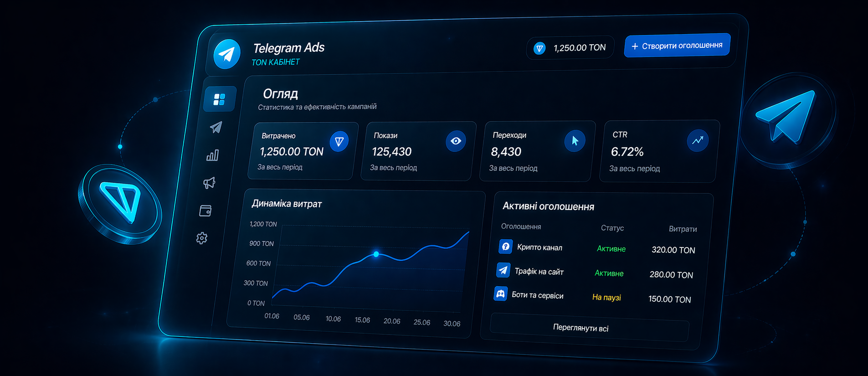This screenshot has height=376, width=868.
Task: Click the TON icon in balance pill
Action: click(539, 48)
